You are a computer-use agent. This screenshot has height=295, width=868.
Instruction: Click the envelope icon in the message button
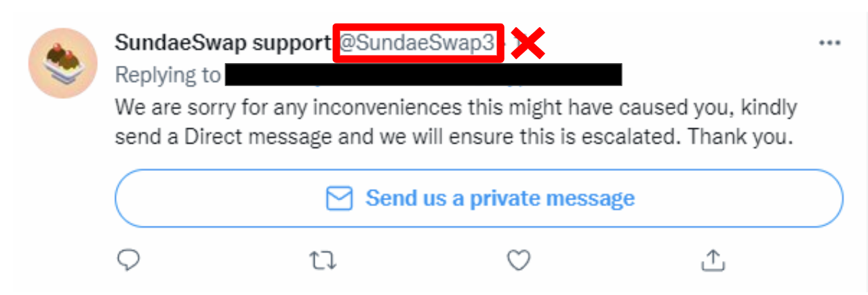click(x=340, y=199)
